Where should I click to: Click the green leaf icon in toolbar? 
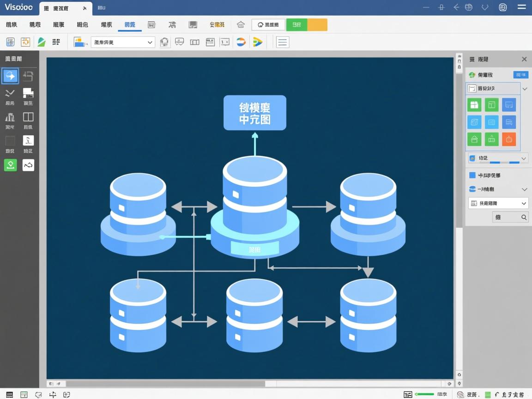42,42
